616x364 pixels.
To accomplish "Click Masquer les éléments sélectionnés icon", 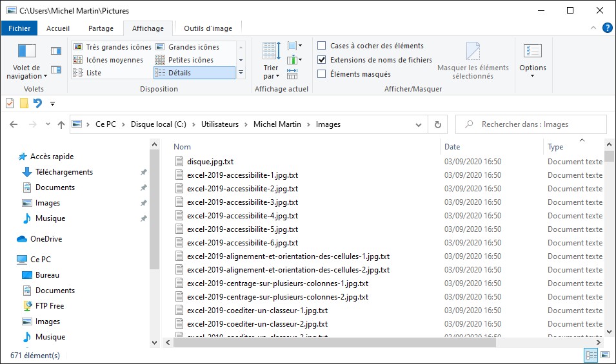I will click(473, 52).
